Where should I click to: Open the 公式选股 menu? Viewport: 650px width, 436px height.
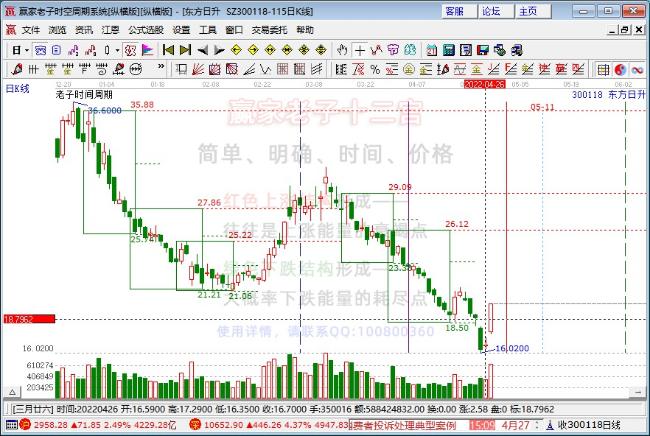(x=146, y=30)
